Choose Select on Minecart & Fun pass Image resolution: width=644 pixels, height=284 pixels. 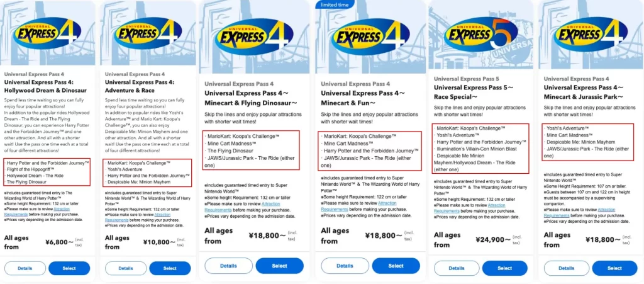[x=396, y=266]
